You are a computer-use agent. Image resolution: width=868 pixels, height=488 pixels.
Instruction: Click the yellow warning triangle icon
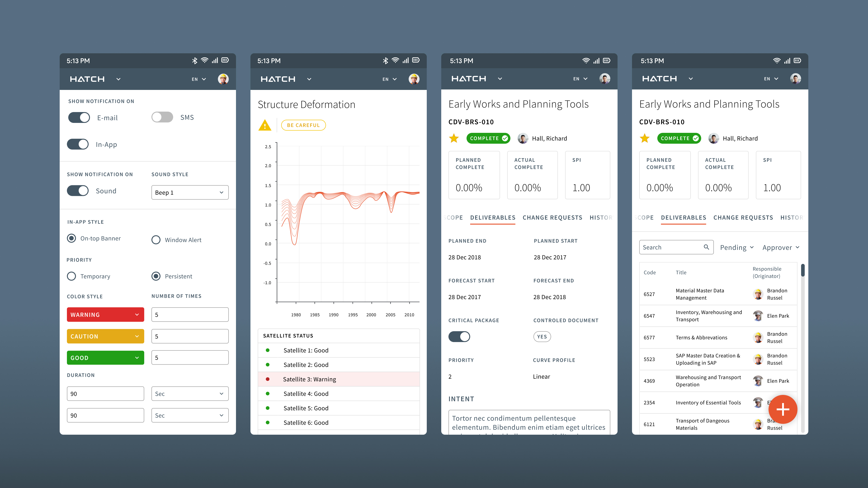coord(265,125)
